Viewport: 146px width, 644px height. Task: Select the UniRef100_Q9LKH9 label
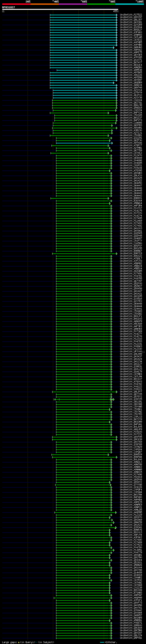[131, 354]
